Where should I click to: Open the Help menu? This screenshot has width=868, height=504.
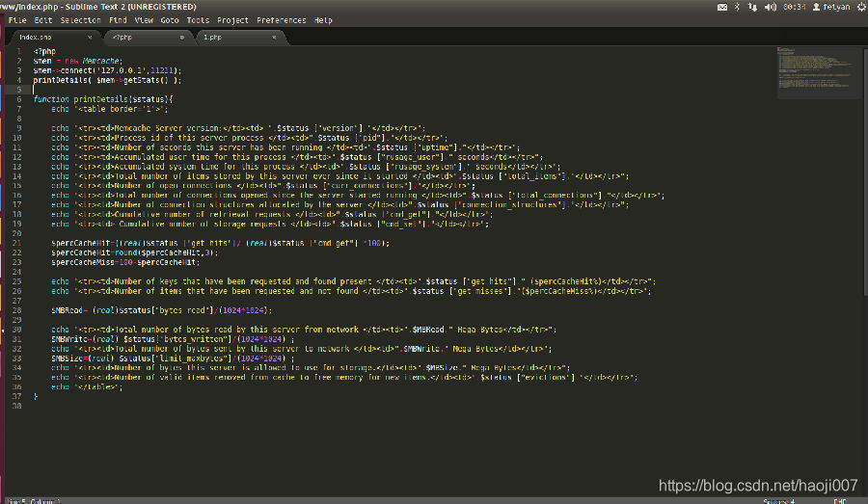323,20
